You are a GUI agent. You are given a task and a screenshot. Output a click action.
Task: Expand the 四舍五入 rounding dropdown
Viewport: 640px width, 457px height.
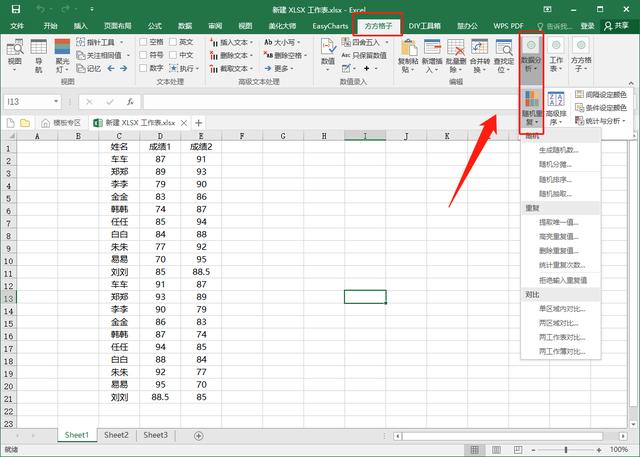387,42
